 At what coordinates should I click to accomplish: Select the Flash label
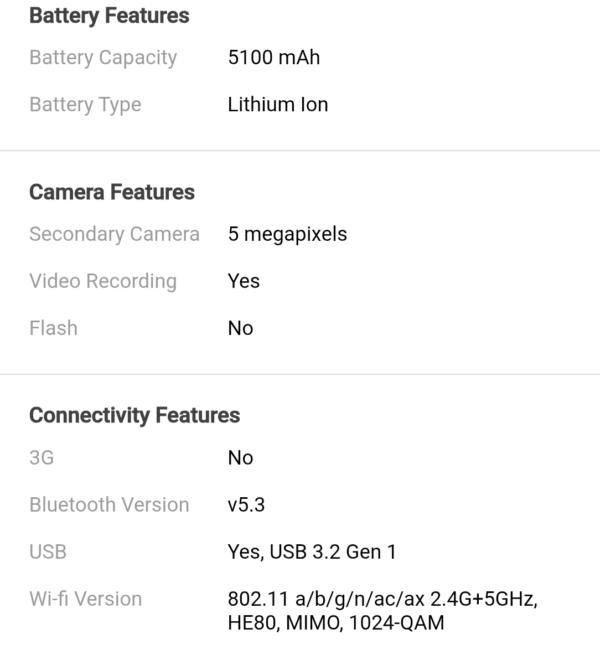(53, 328)
